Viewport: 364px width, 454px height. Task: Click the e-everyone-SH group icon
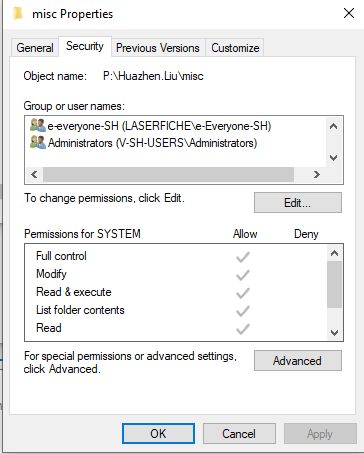pyautogui.click(x=38, y=125)
